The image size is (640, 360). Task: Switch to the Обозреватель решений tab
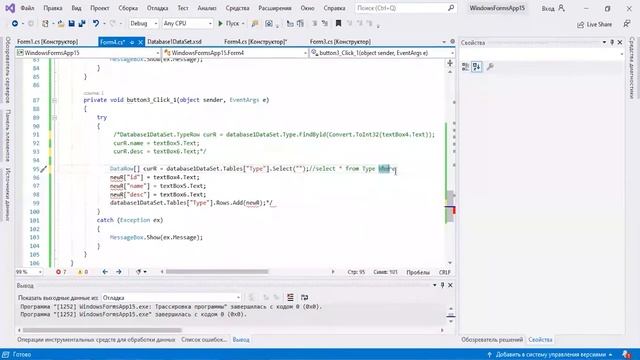click(x=492, y=340)
